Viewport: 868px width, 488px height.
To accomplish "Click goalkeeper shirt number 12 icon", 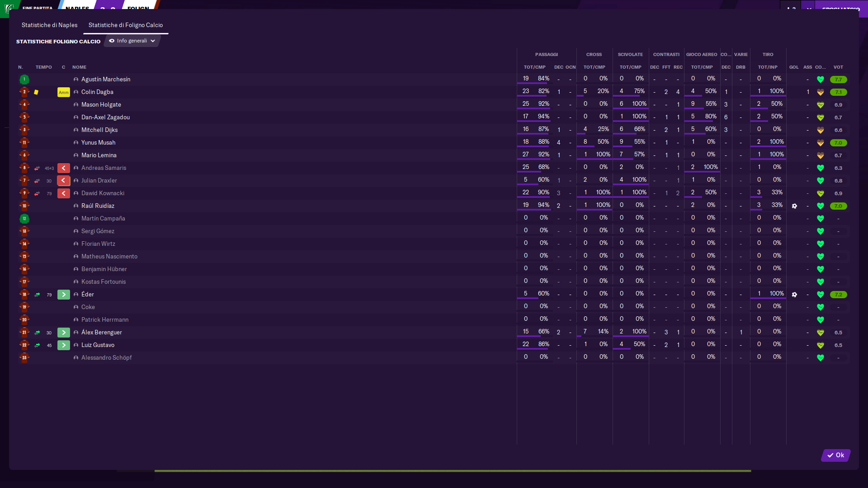I will [24, 219].
